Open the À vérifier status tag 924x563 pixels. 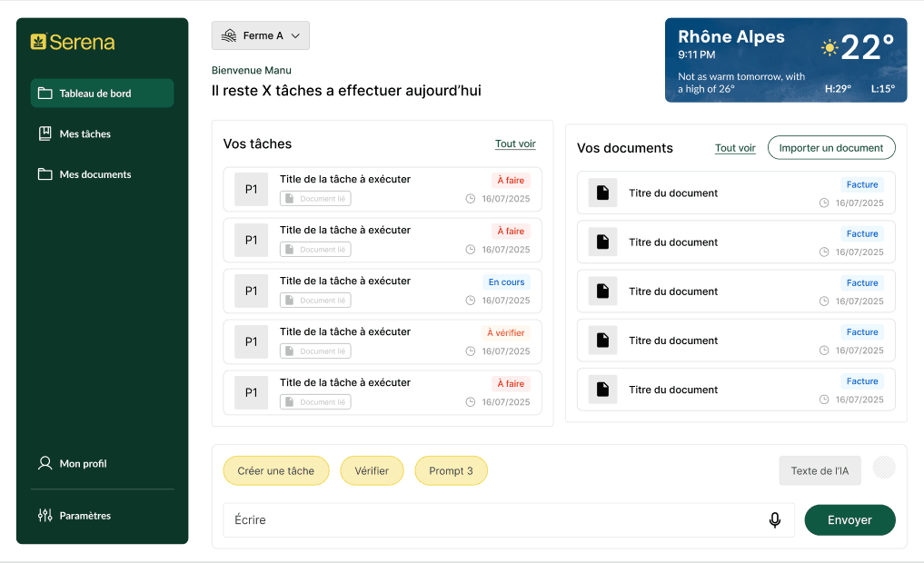point(505,332)
